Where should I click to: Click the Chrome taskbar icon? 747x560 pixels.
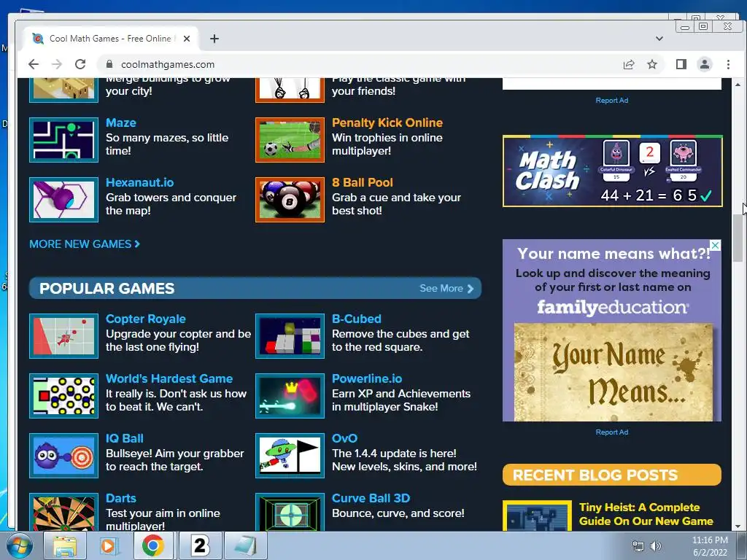[x=153, y=545]
